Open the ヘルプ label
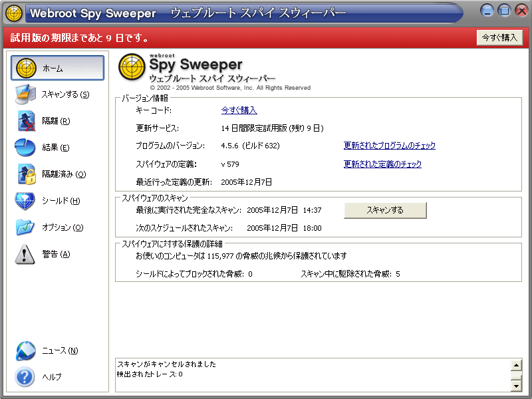Screen dimensions: 532x399 52,376
